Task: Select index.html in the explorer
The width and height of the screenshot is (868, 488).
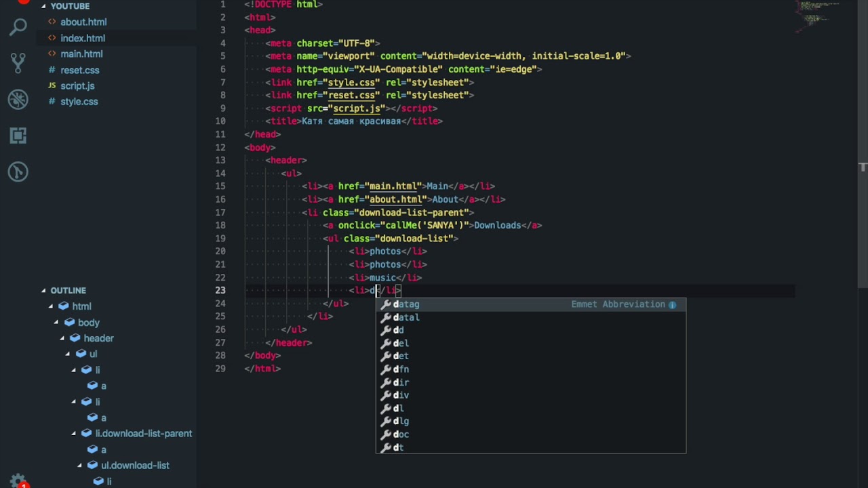Action: tap(83, 38)
